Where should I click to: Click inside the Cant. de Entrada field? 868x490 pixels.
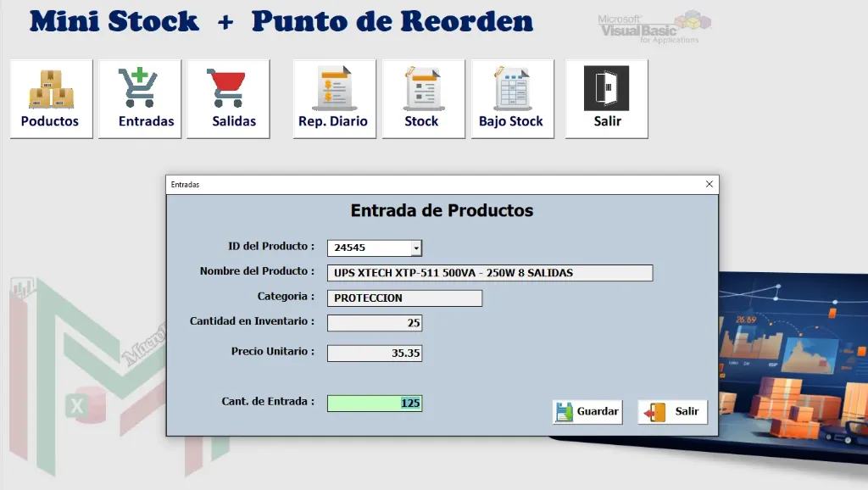tap(374, 403)
